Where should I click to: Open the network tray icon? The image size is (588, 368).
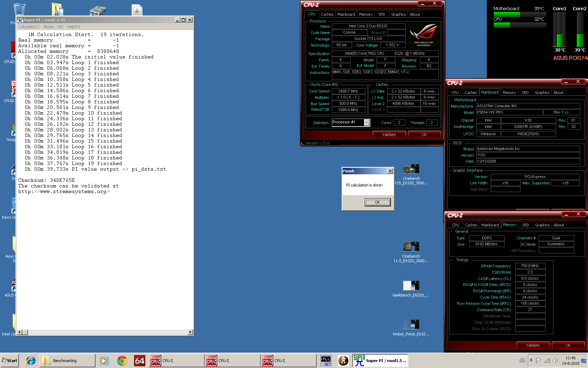pyautogui.click(x=547, y=360)
